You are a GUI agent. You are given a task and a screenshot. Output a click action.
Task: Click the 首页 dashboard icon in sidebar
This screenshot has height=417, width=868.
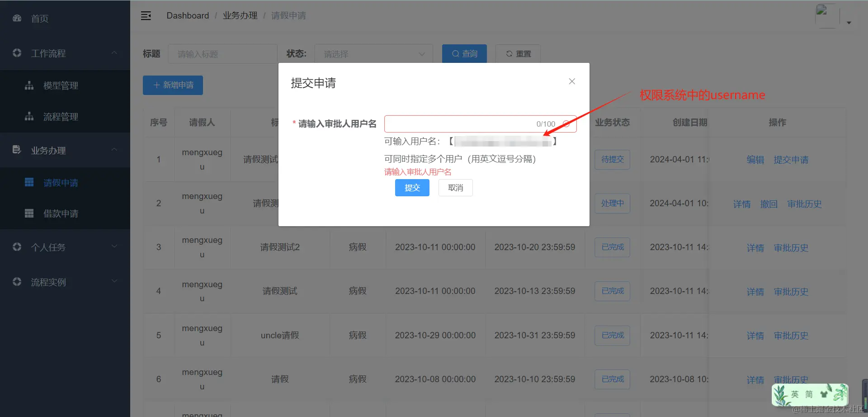tap(17, 18)
